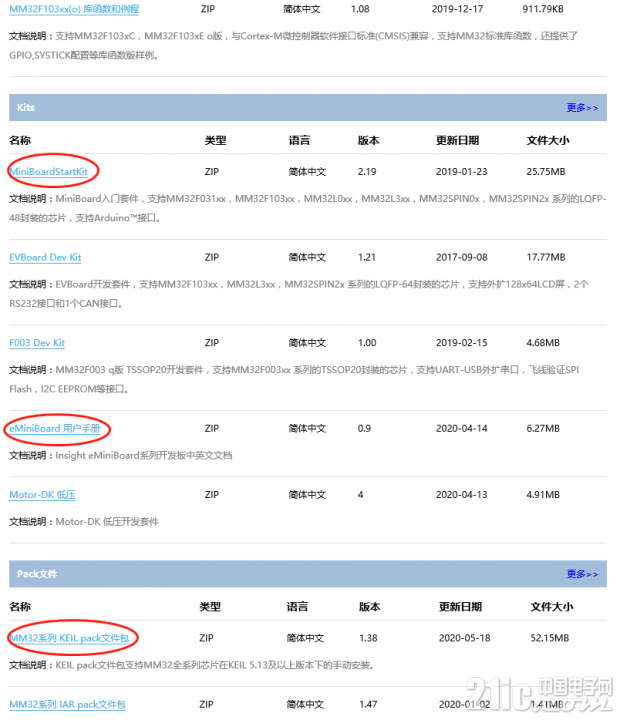620x720 pixels.
Task: Select version 1.21 of EVBoard Dev Kit
Action: pyautogui.click(x=366, y=258)
